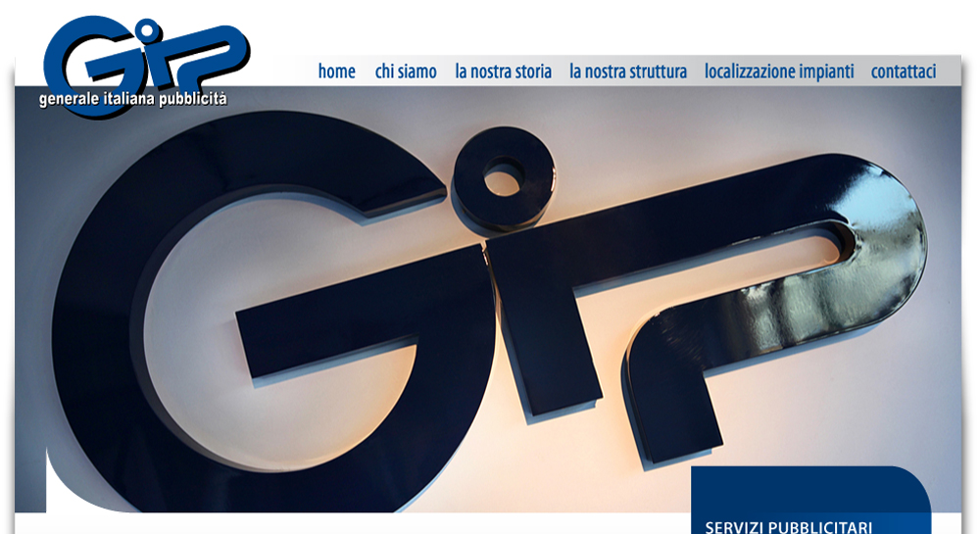Select la nostra struttura in the navigation

coord(628,72)
